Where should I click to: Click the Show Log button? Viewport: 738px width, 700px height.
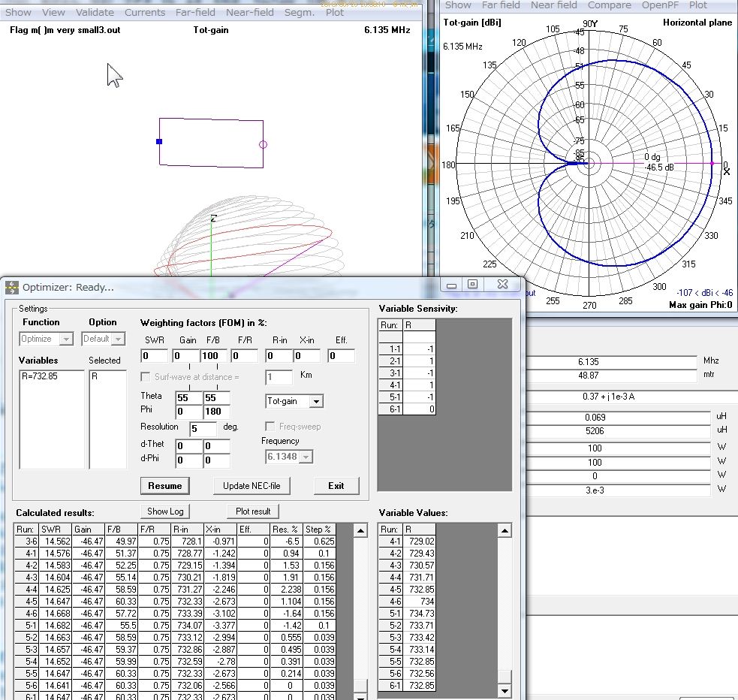[x=165, y=511]
